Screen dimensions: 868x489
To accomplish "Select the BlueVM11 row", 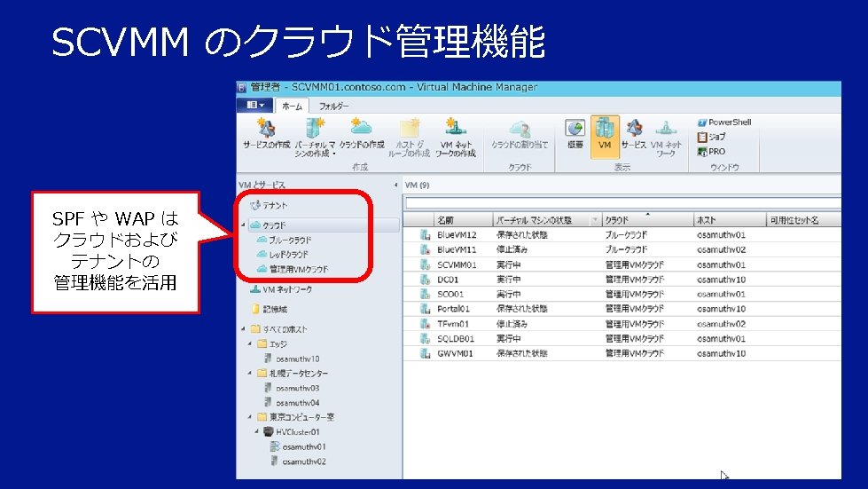I will coord(622,249).
